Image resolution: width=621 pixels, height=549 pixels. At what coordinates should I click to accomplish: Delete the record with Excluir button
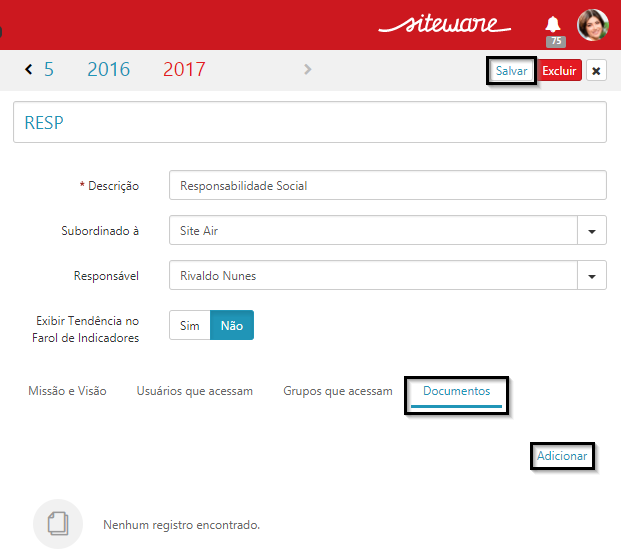(559, 71)
